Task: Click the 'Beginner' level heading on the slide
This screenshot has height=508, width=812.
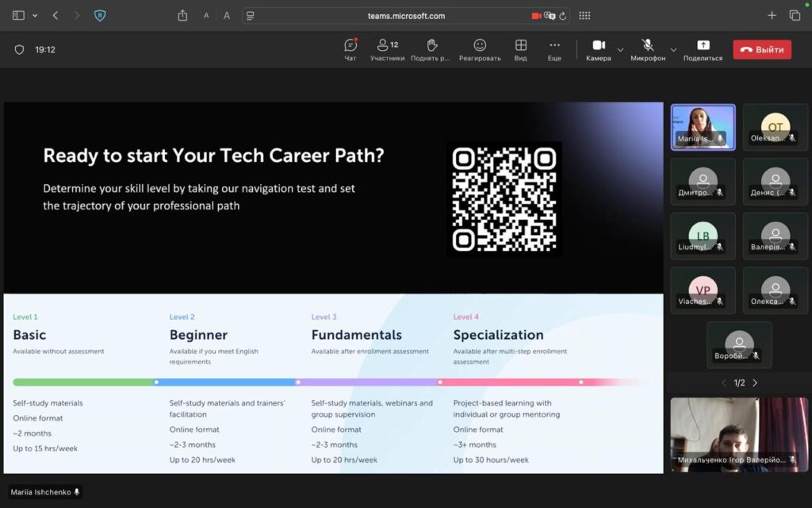Action: tap(198, 336)
